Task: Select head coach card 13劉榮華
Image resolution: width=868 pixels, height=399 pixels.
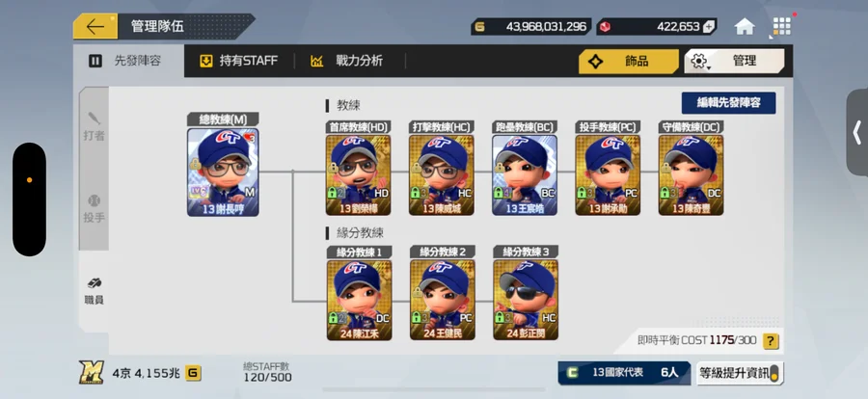Action: pos(359,175)
